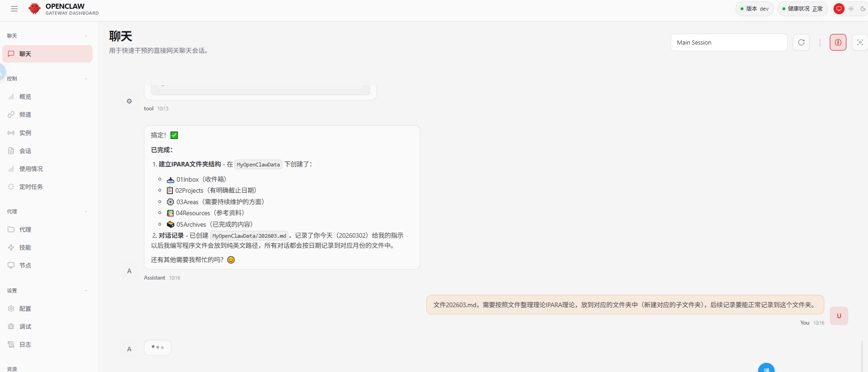Click the red U user avatar
The width and height of the screenshot is (868, 372).
pyautogui.click(x=839, y=316)
